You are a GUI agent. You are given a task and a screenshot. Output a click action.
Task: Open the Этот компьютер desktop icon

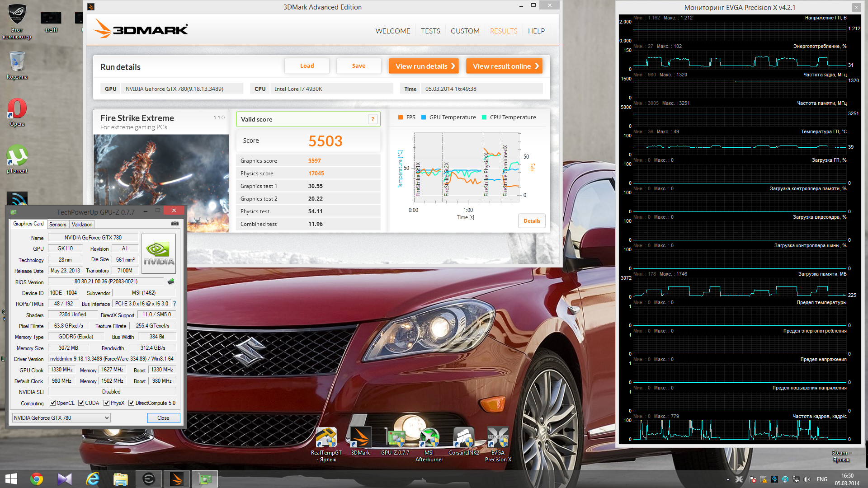[x=17, y=21]
